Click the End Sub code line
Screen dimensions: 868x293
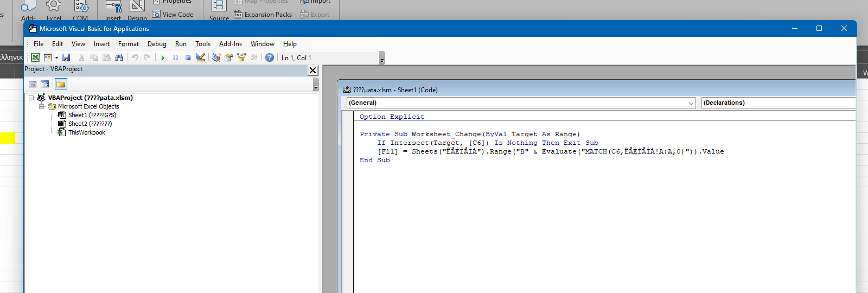pyautogui.click(x=375, y=160)
